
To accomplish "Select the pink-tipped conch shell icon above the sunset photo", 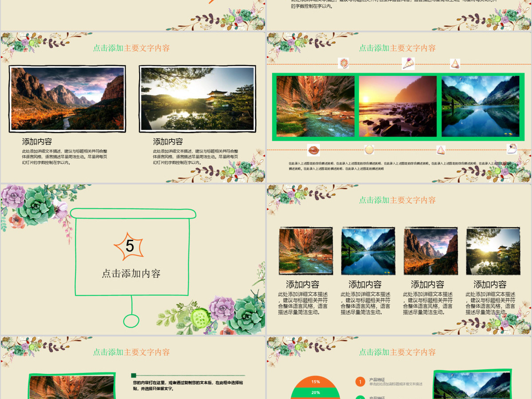I will [408, 63].
